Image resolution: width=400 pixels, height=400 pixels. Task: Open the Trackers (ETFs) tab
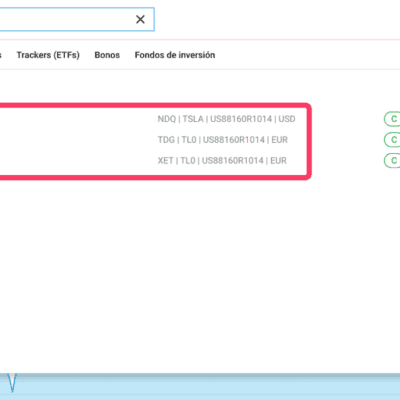[48, 55]
